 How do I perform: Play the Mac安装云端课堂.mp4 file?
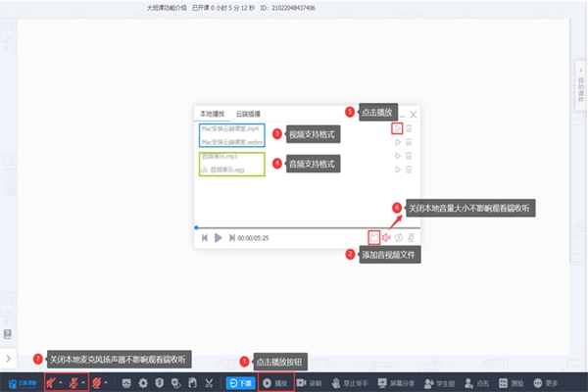(x=397, y=128)
